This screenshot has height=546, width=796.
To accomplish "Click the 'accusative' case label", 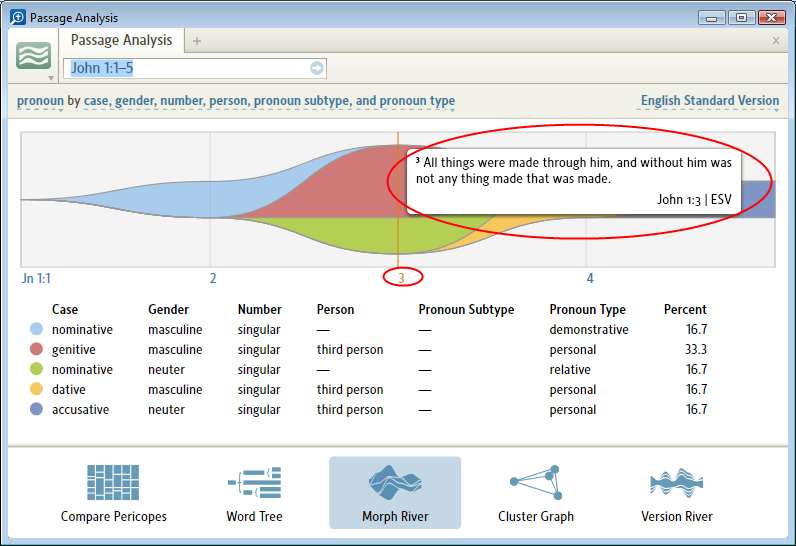I will tap(80, 410).
